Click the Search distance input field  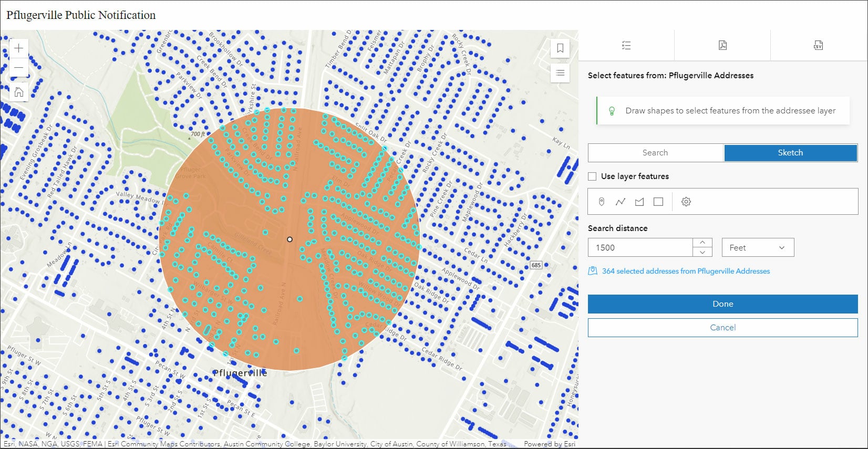(640, 248)
